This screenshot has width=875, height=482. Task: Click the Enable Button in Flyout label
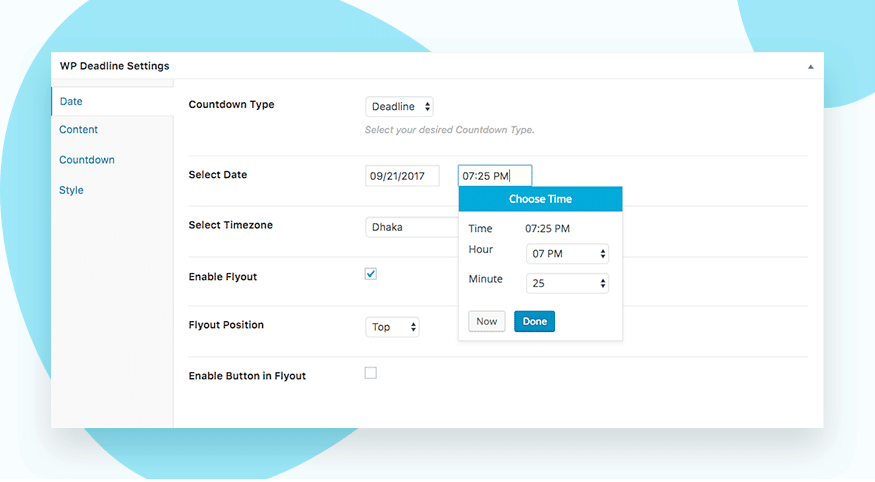[247, 376]
